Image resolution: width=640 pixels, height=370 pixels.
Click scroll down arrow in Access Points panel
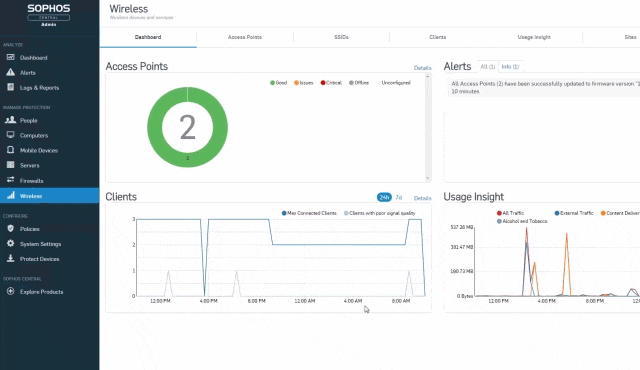pyautogui.click(x=428, y=178)
